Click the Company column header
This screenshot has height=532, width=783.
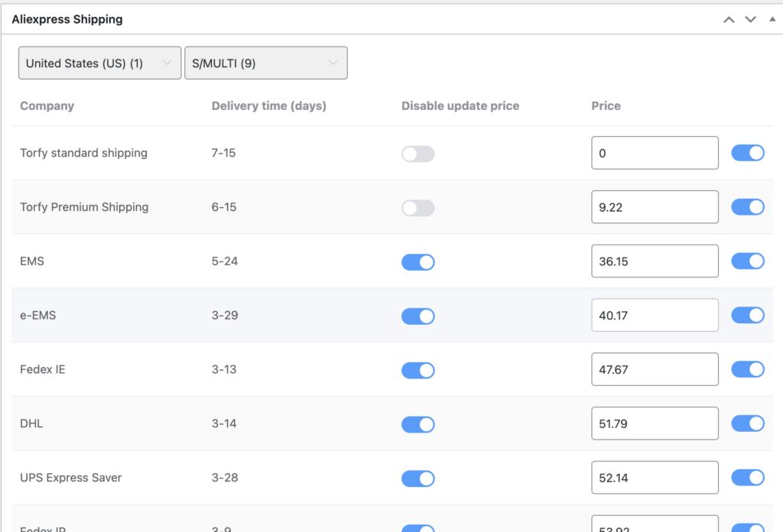pyautogui.click(x=47, y=105)
